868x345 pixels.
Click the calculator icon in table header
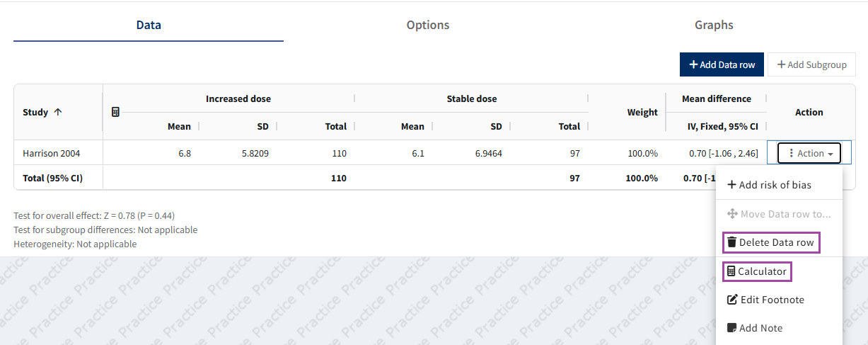[116, 112]
